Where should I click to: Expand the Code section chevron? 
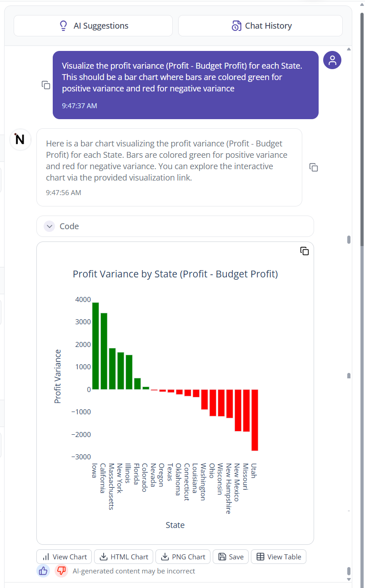point(50,226)
